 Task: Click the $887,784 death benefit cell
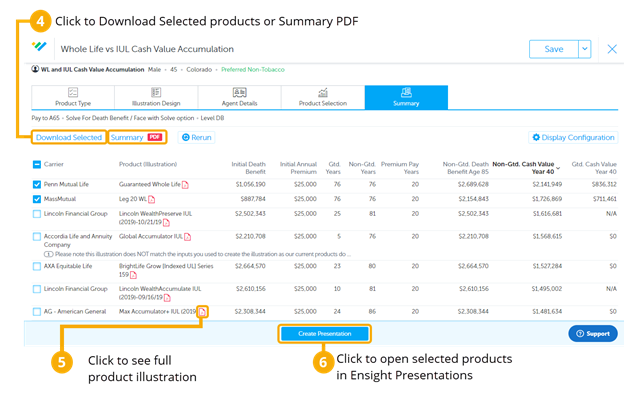(x=253, y=199)
